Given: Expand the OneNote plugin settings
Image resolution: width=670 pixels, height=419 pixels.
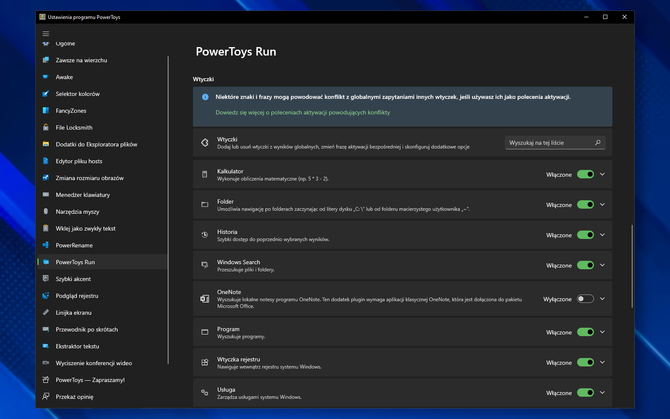Looking at the screenshot, I should pyautogui.click(x=602, y=299).
